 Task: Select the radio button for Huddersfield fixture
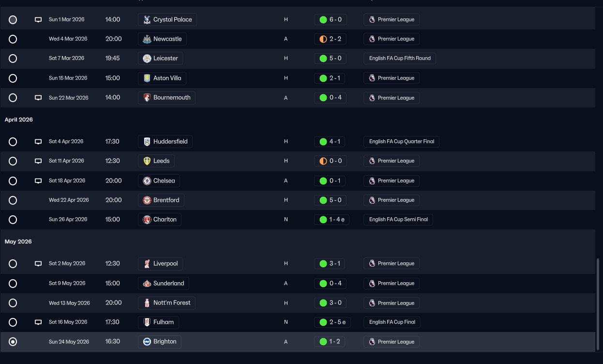(13, 142)
